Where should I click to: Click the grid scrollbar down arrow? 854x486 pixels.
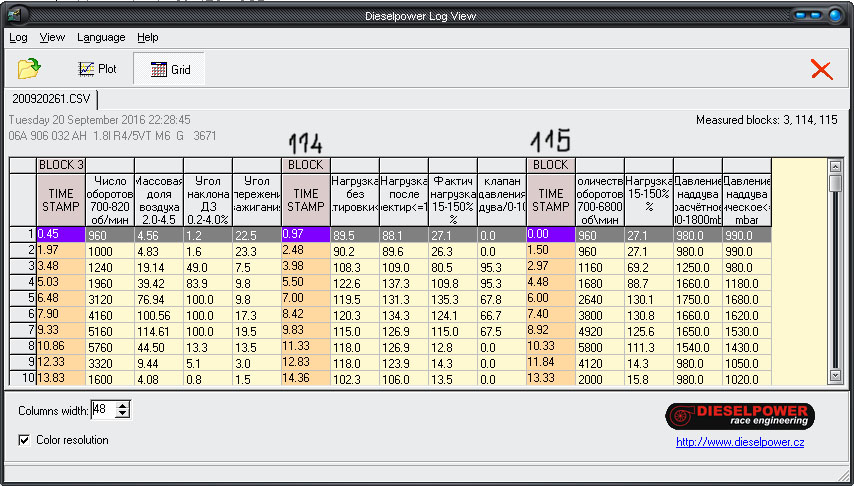[x=836, y=376]
